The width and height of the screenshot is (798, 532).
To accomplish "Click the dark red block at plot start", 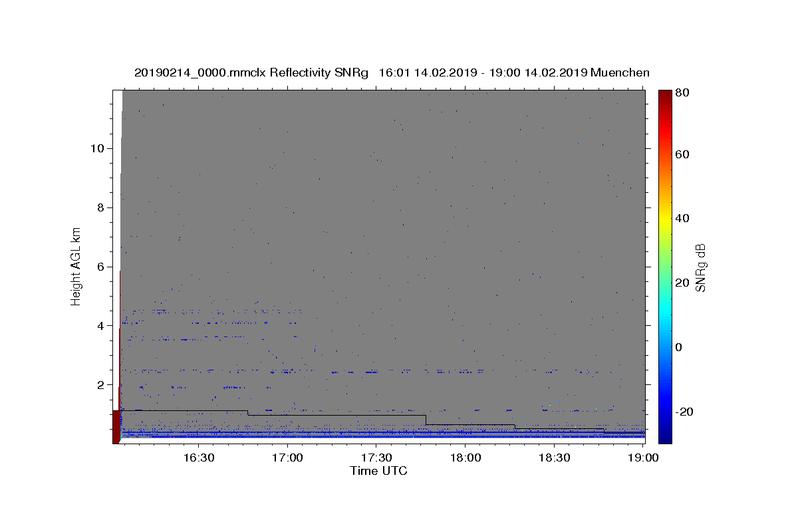I will pyautogui.click(x=116, y=427).
